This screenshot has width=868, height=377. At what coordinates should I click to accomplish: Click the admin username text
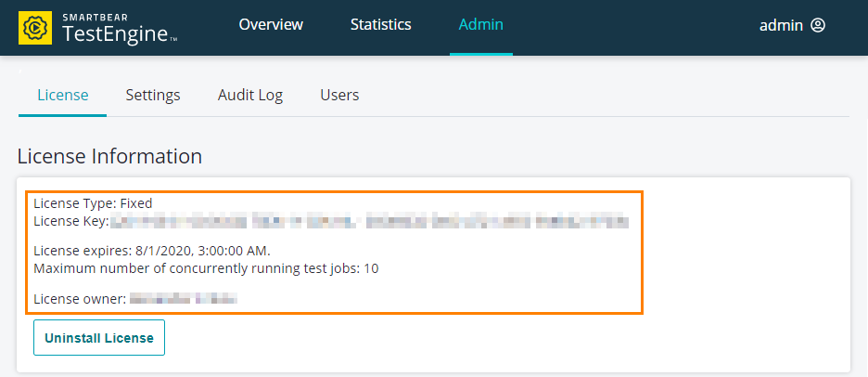(x=781, y=25)
